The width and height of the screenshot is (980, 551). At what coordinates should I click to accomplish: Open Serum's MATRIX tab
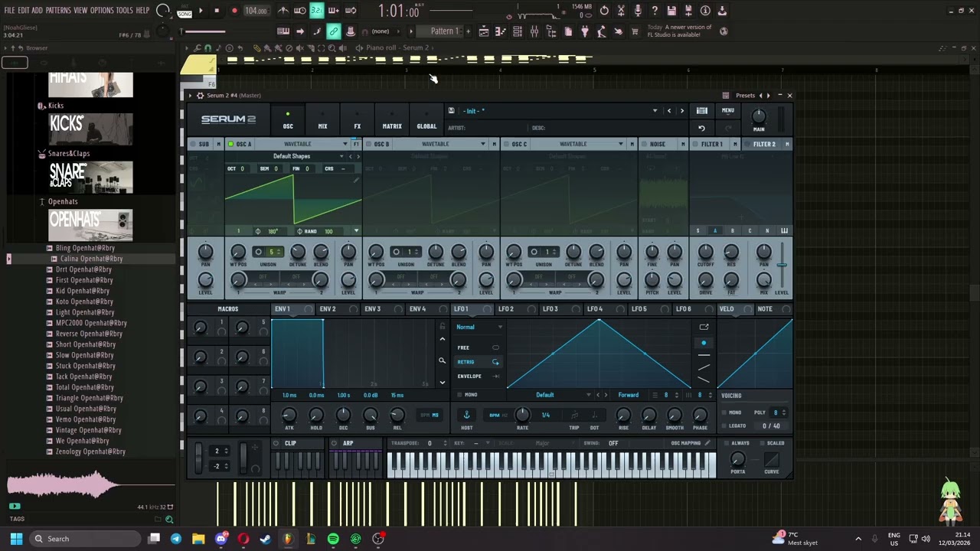(x=392, y=121)
